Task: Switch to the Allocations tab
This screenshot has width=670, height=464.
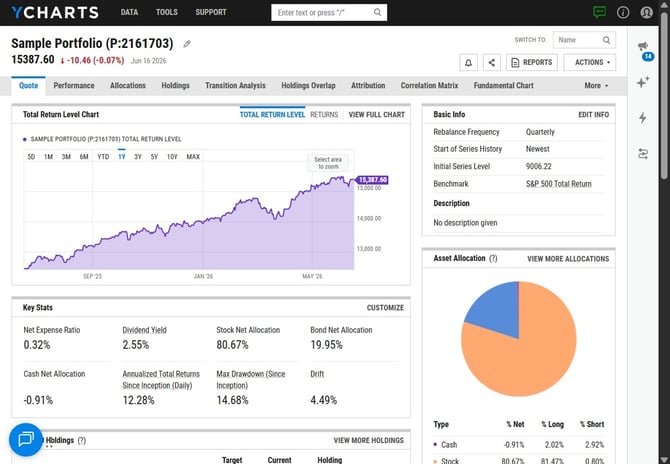Action: coord(128,85)
